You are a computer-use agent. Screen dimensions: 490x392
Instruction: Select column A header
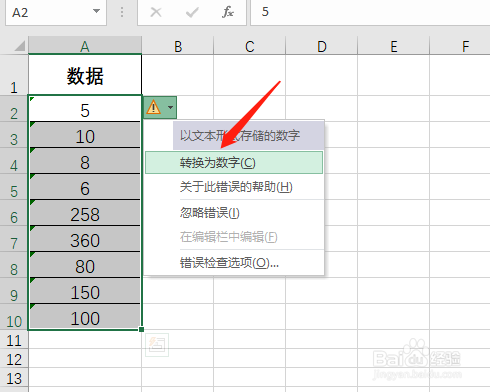click(x=85, y=45)
